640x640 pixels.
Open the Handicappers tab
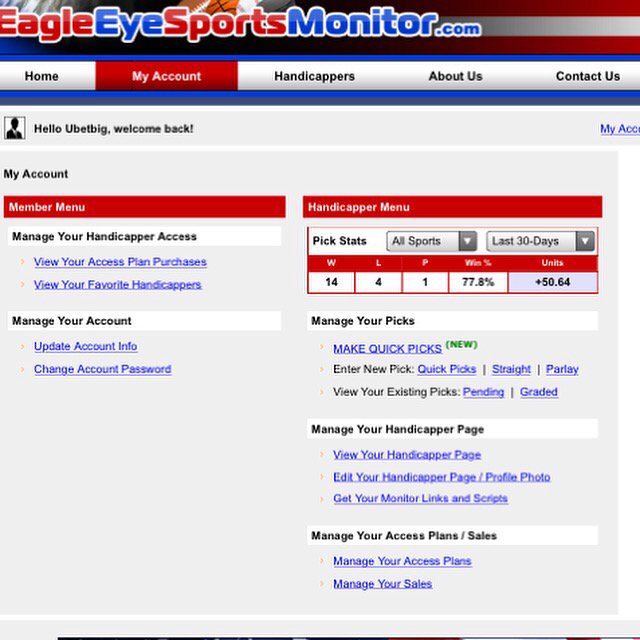pos(314,76)
